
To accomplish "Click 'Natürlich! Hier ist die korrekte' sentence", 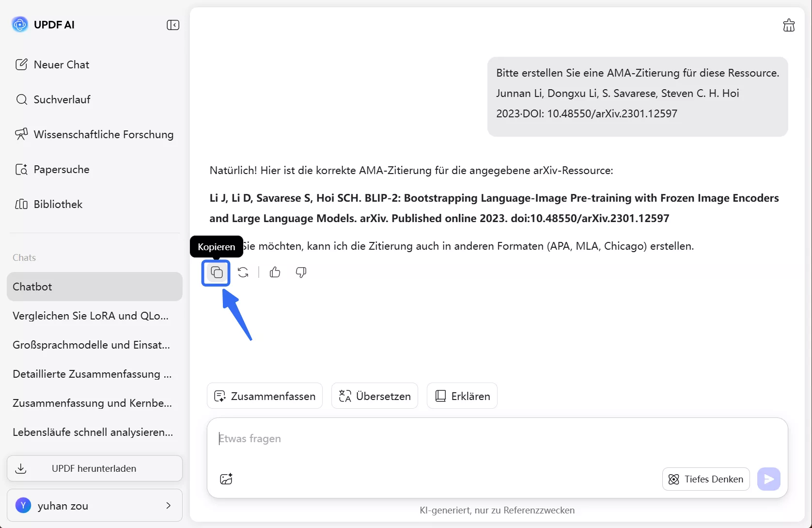I will (411, 170).
